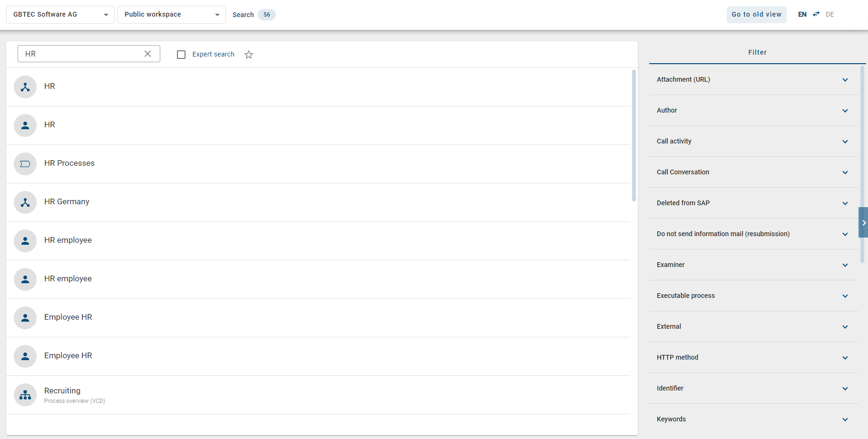
Task: Click the organization icon next to HR
Action: (25, 86)
